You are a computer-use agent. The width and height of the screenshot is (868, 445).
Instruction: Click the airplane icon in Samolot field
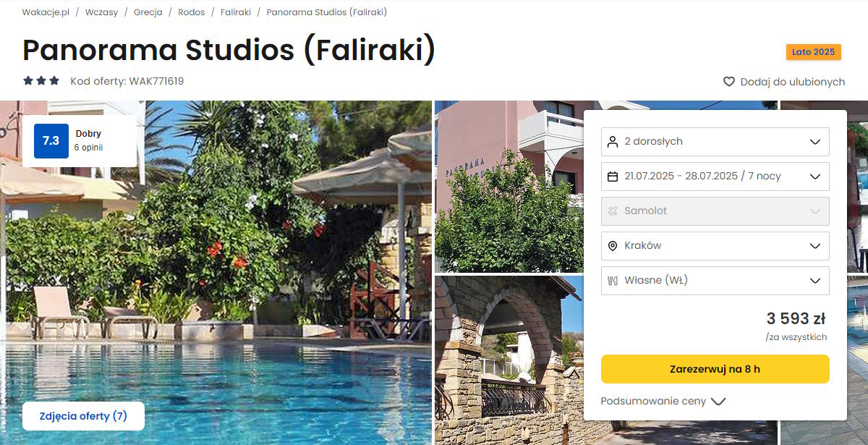(x=613, y=211)
